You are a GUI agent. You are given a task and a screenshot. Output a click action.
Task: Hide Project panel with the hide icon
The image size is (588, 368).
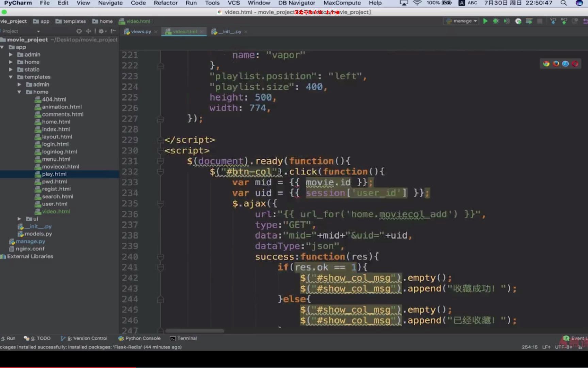pos(113,31)
